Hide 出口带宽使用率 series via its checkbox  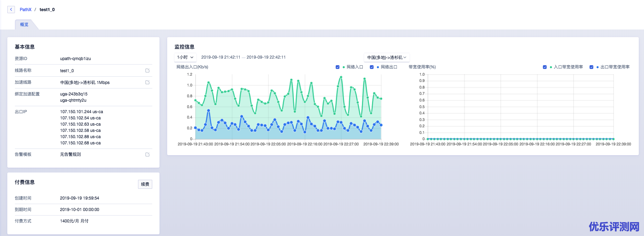(591, 67)
